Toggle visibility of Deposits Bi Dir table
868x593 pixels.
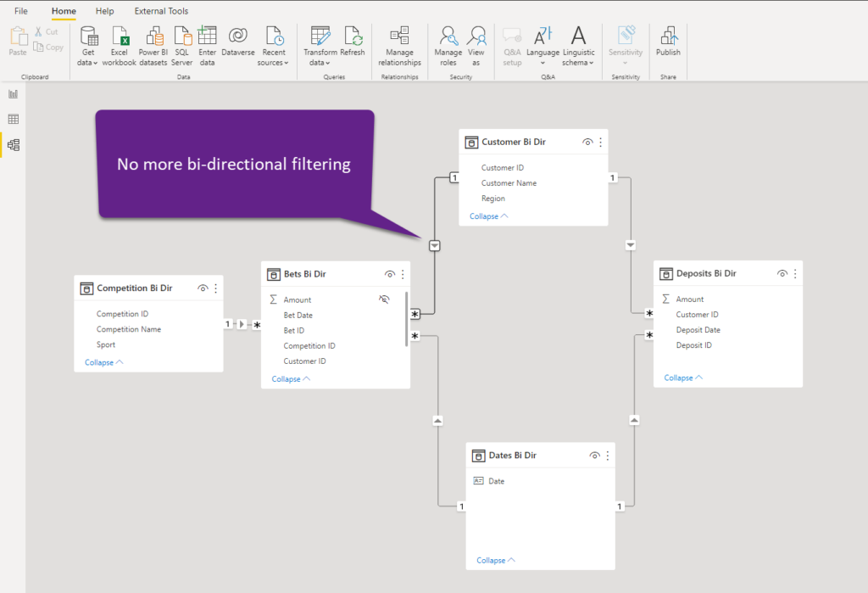[782, 273]
